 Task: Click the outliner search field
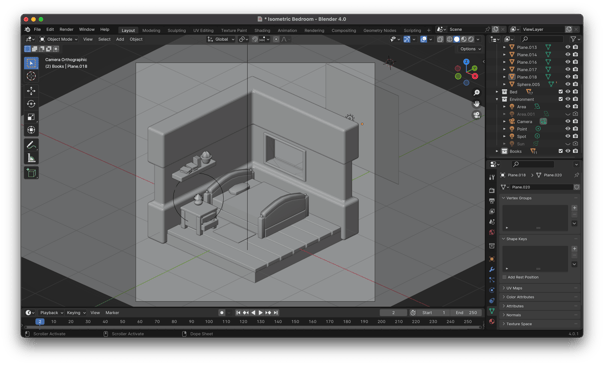click(x=542, y=39)
